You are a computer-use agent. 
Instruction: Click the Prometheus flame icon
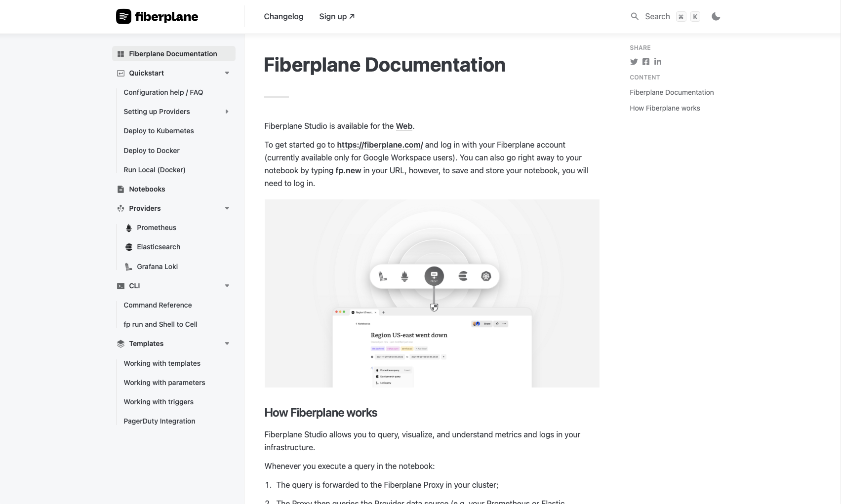click(128, 228)
